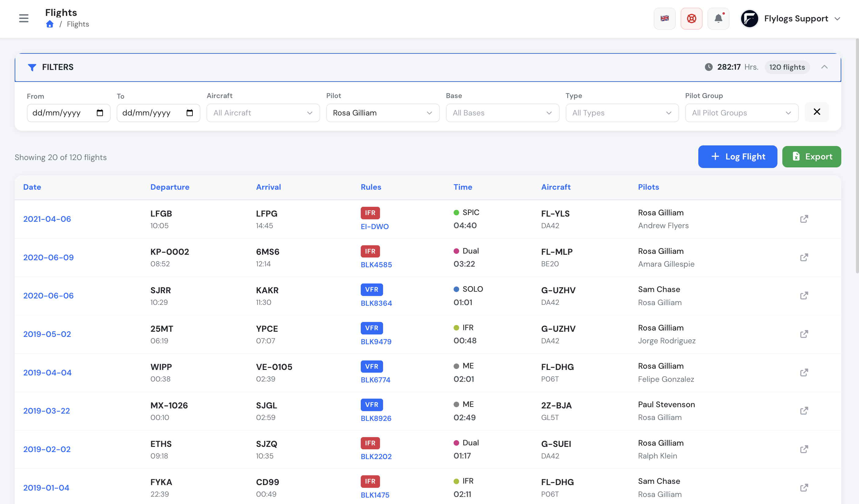The image size is (859, 504).
Task: Open the All Aircraft dropdown
Action: click(x=263, y=113)
